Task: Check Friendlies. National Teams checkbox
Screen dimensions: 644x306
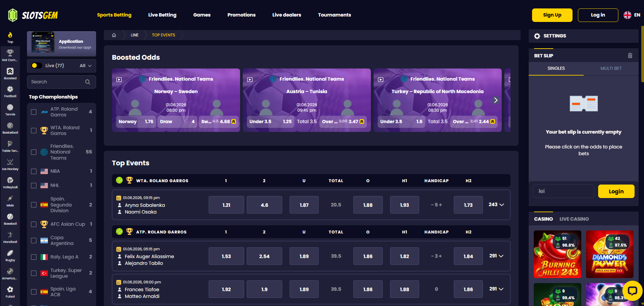Action: [x=34, y=152]
